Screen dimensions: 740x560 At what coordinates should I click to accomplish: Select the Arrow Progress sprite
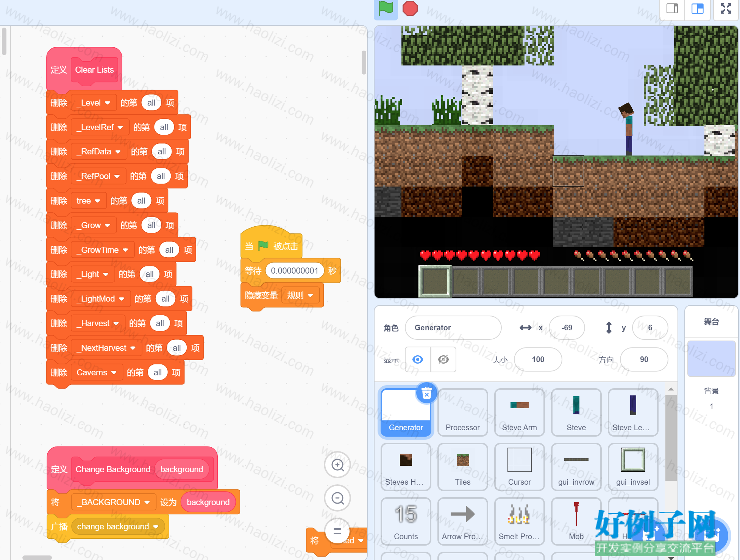pos(462,521)
